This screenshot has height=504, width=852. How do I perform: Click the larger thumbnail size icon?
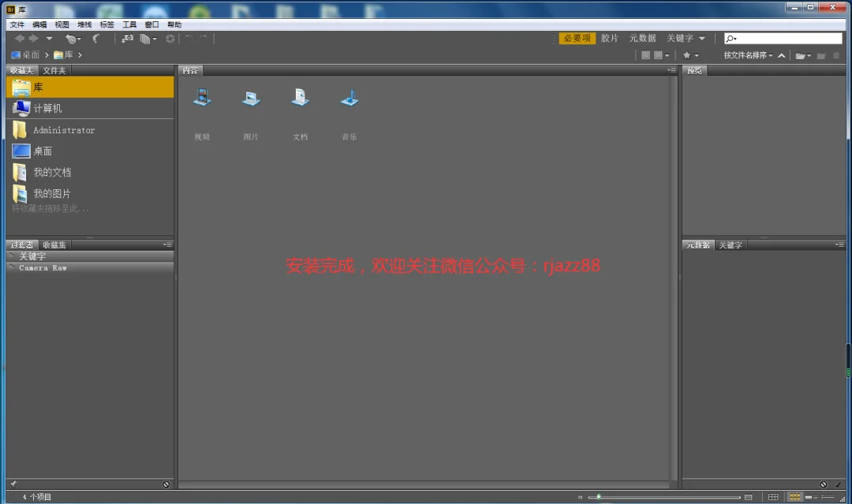coord(748,497)
